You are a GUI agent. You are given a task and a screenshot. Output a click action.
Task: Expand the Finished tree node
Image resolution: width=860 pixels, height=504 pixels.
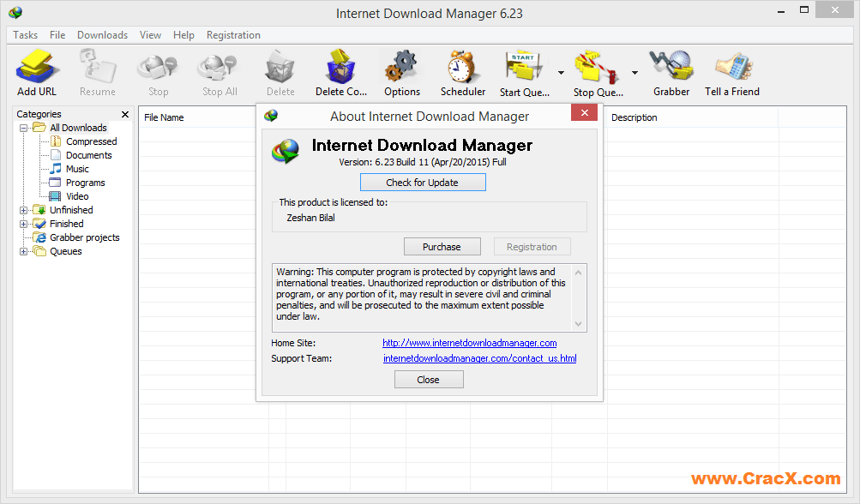24,224
